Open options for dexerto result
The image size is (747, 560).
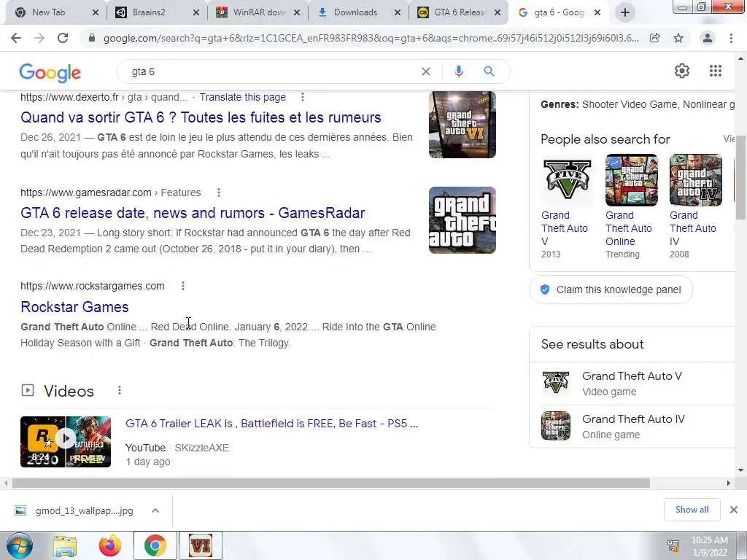click(303, 97)
